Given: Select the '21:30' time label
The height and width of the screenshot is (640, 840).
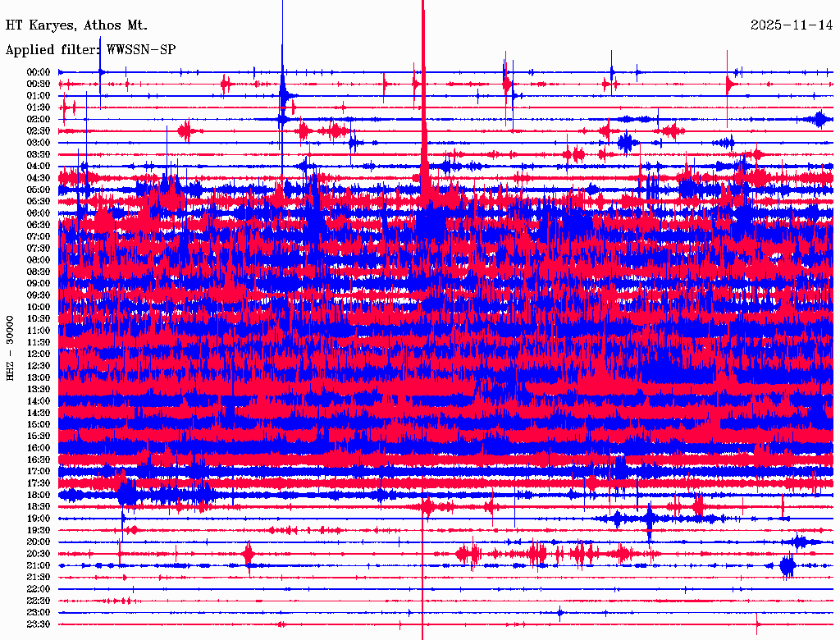Looking at the screenshot, I should tap(39, 578).
